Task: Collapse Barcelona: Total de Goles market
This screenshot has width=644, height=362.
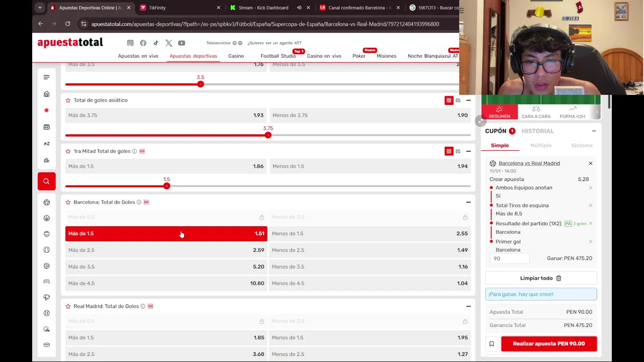Action: (468, 202)
